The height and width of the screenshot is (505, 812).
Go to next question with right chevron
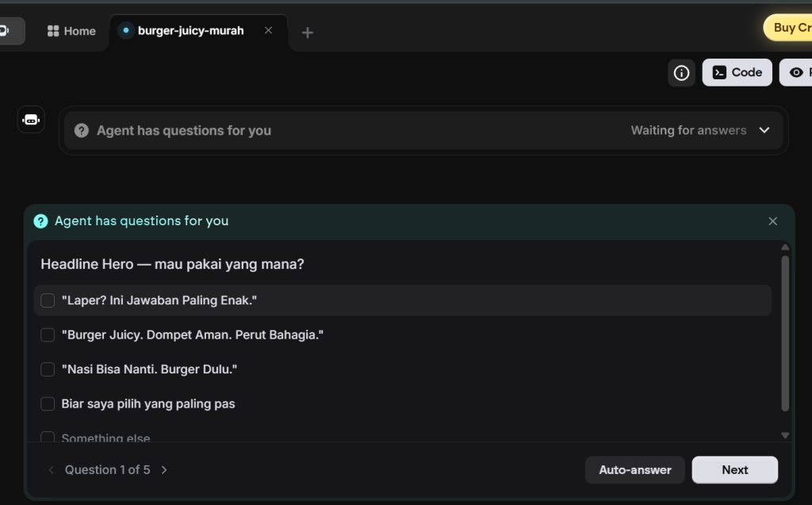(x=164, y=470)
